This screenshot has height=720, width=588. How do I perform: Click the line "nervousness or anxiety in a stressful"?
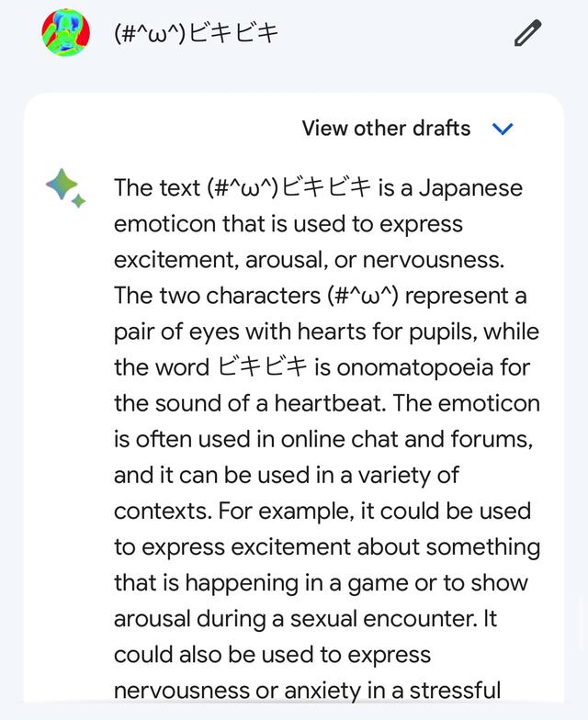307,691
